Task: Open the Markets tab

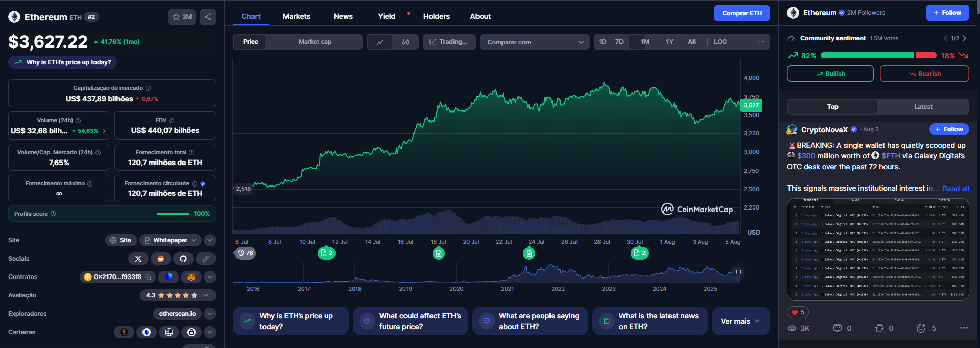Action: coord(297,16)
